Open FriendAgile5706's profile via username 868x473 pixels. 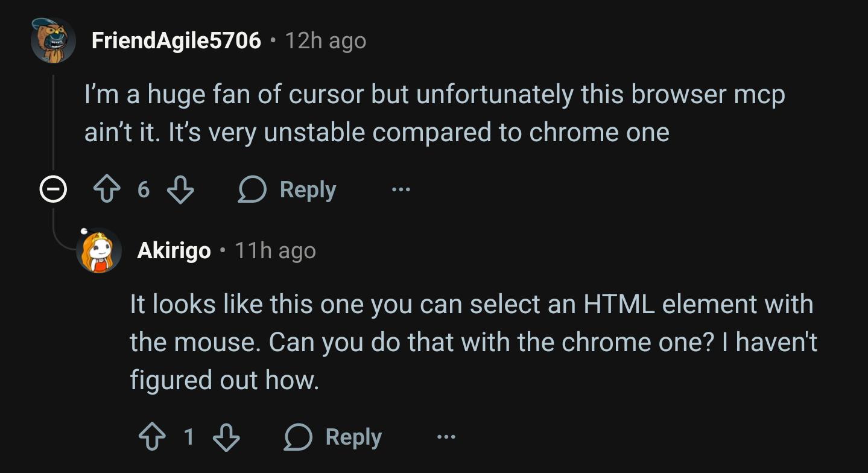tap(175, 40)
